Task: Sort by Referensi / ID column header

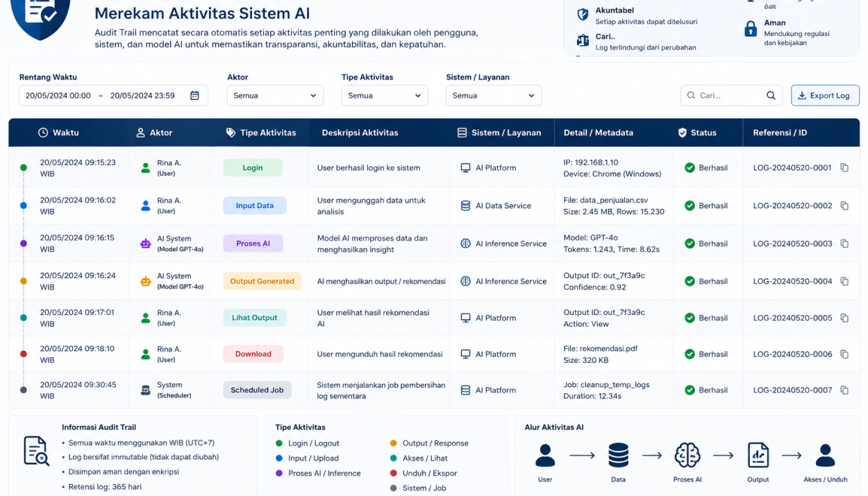Action: coord(780,132)
